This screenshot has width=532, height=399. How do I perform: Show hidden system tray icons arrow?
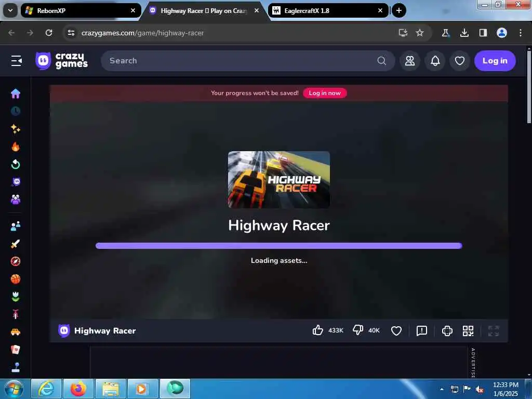click(x=442, y=389)
